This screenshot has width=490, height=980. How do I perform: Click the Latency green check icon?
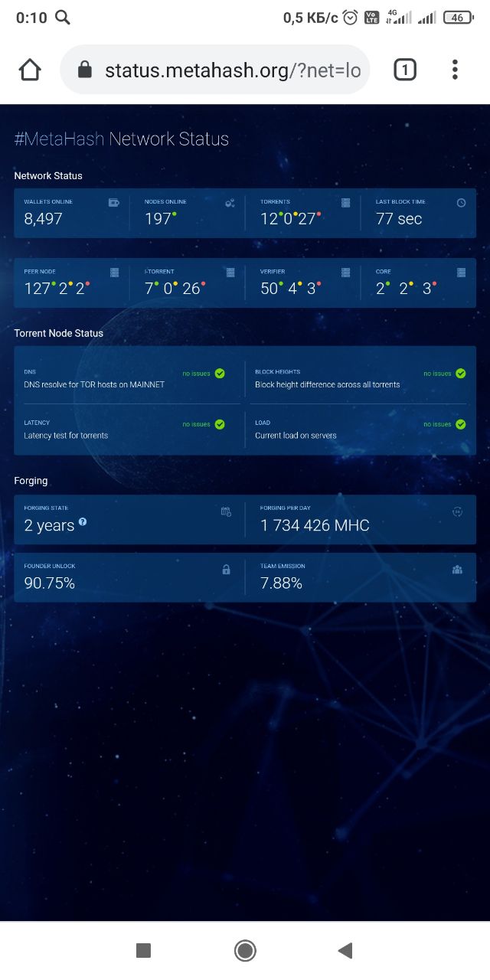[220, 424]
